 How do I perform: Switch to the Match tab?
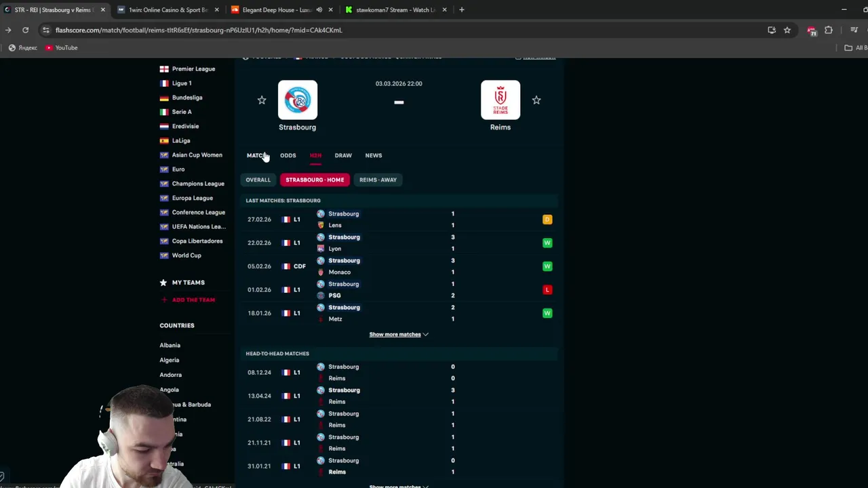point(256,155)
